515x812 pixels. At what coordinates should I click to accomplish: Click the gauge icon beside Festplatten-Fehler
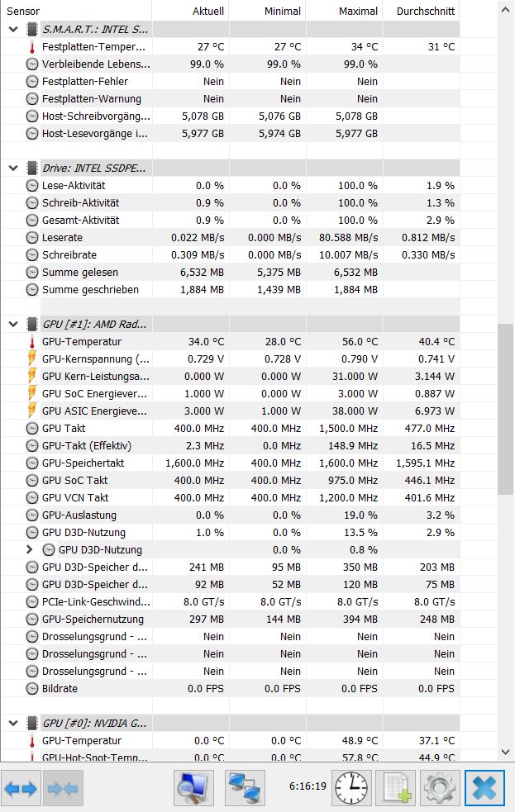32,82
